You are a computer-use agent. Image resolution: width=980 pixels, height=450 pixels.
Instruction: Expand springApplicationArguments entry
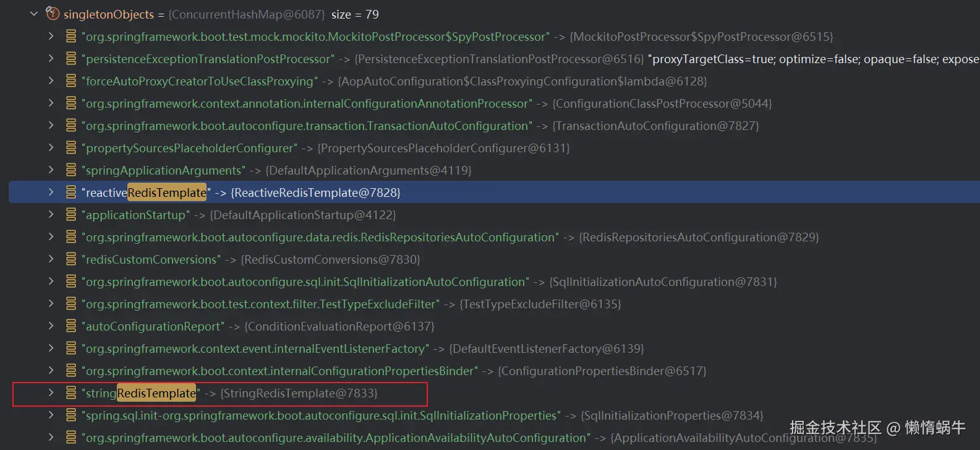[x=51, y=170]
